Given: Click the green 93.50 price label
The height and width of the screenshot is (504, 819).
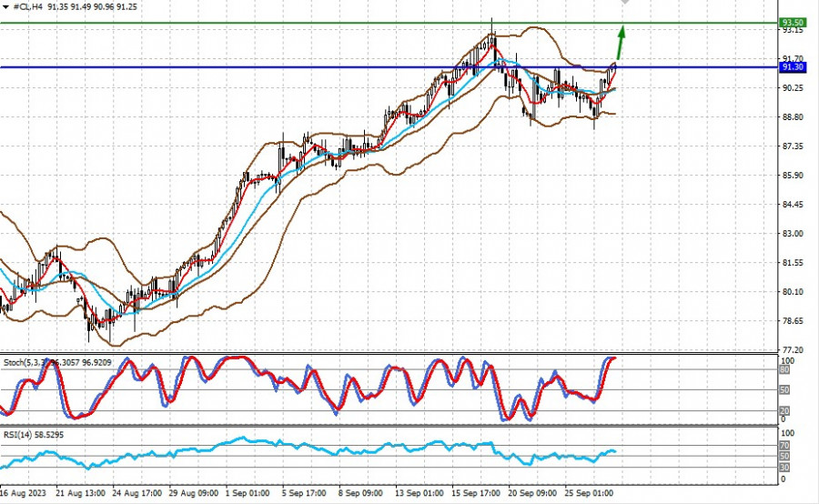Looking at the screenshot, I should pos(793,23).
